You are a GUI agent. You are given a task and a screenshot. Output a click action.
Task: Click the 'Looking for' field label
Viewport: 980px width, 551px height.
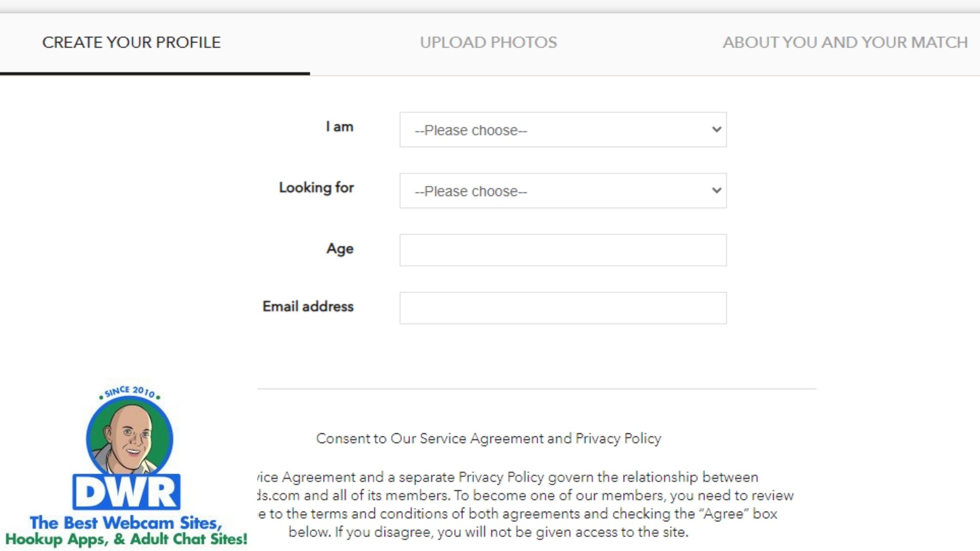point(316,188)
